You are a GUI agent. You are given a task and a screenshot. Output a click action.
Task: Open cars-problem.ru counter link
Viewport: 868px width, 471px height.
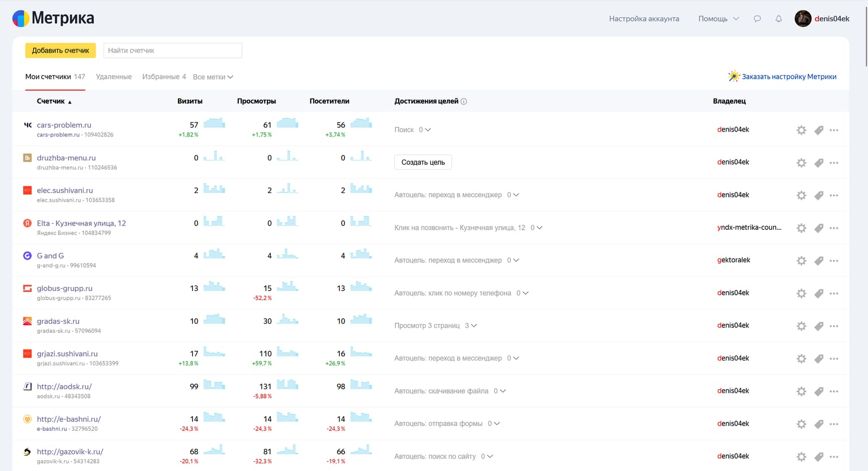coord(64,125)
